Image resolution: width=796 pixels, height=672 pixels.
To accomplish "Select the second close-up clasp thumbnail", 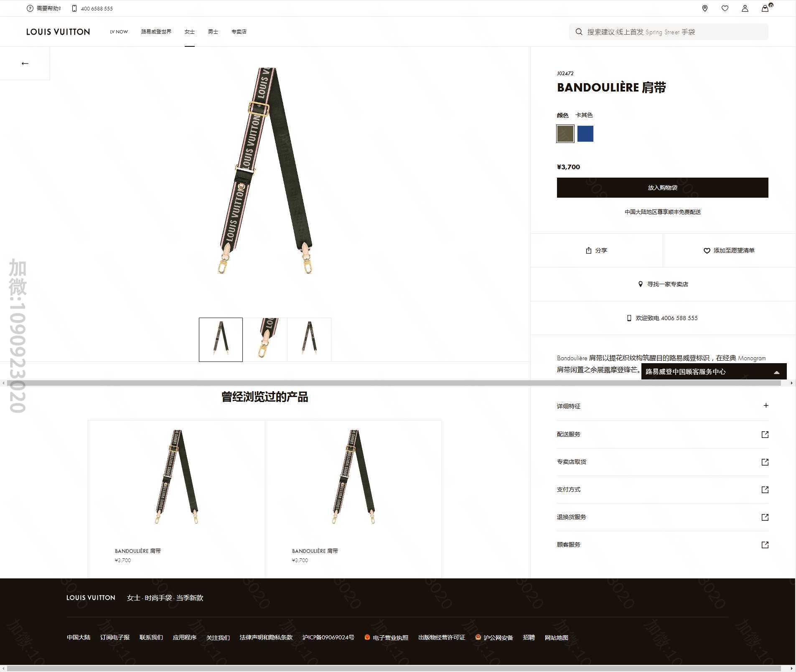I will [265, 340].
